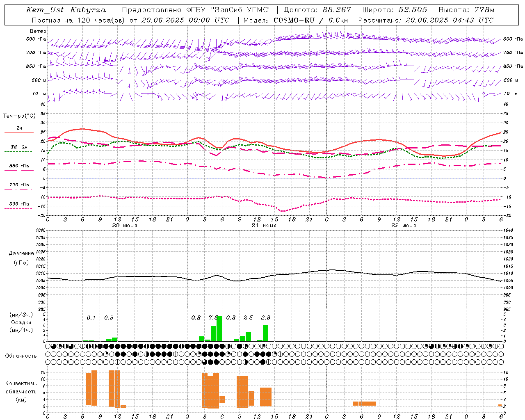The height and width of the screenshot is (420, 525).
Task: Click the 2м temperature legend entry
Action: (x=19, y=128)
